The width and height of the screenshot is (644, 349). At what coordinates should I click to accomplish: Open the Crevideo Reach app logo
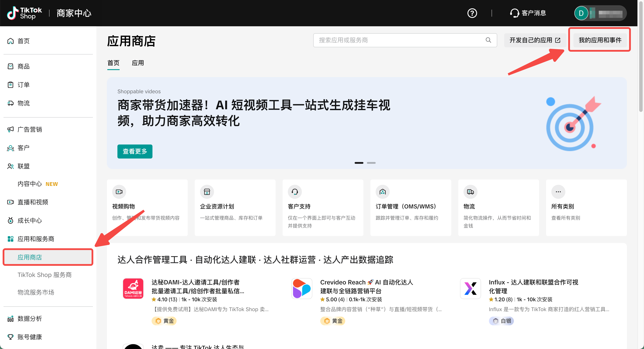point(302,288)
